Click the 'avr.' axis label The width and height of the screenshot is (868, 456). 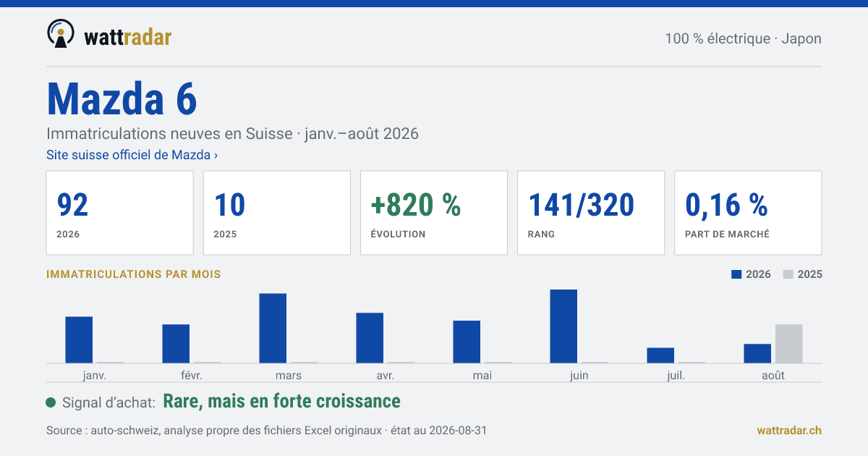pos(386,375)
